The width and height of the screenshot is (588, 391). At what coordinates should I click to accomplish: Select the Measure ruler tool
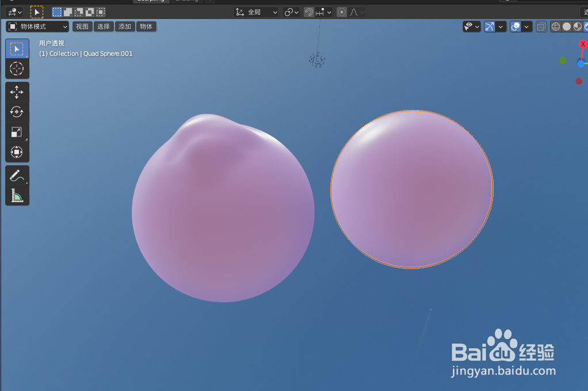point(17,196)
